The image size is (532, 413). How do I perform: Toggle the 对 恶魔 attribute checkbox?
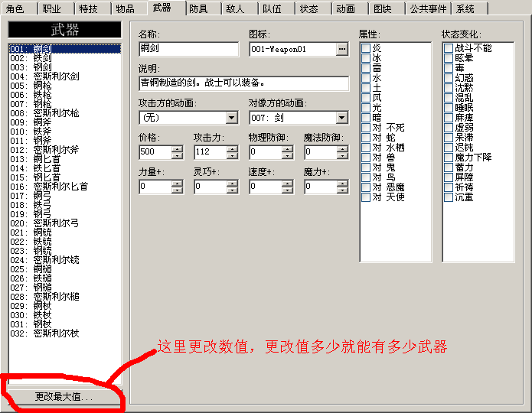coord(366,187)
